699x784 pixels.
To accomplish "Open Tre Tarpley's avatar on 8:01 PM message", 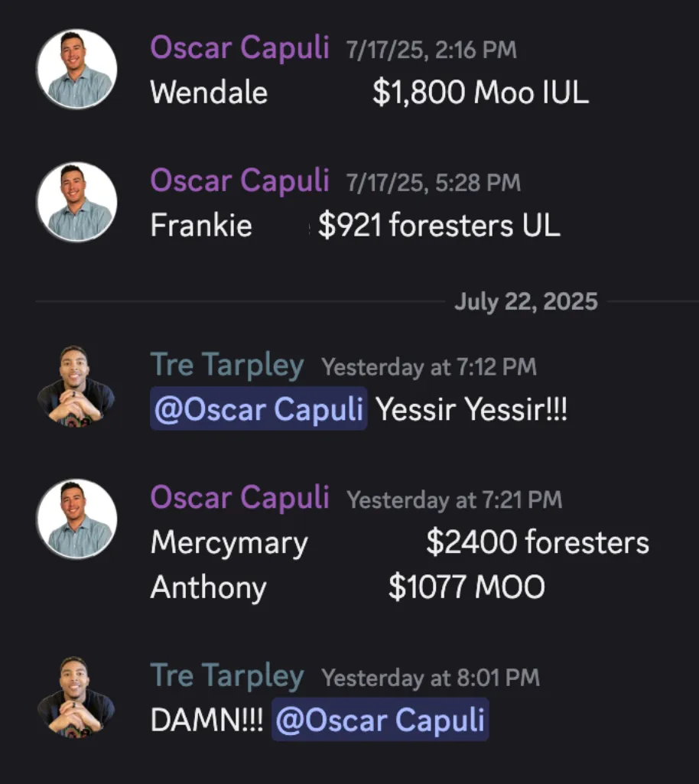I will [76, 697].
